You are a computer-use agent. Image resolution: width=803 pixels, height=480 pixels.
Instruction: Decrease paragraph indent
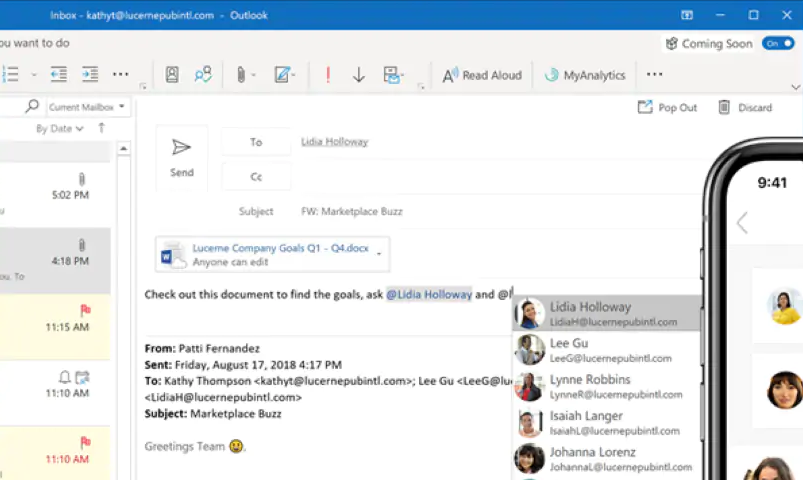click(58, 74)
